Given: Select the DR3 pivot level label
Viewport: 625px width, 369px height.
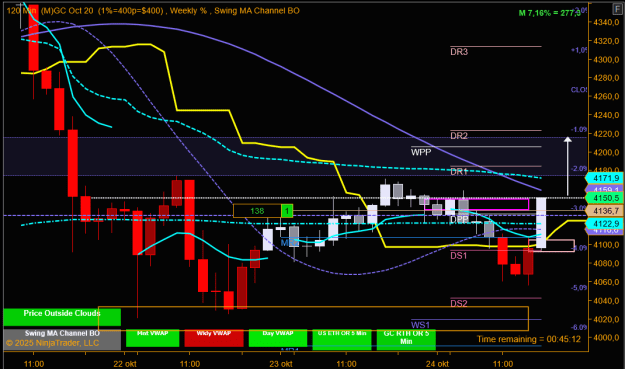Looking at the screenshot, I should click(x=459, y=52).
